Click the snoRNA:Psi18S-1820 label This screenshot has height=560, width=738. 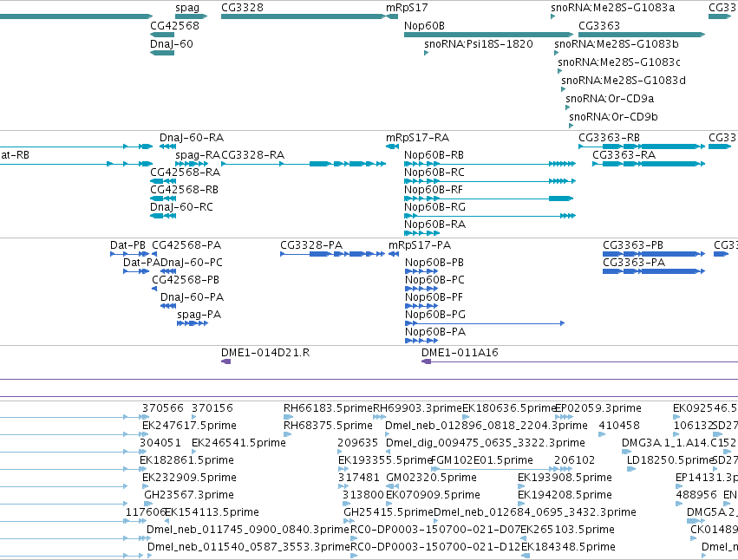tap(478, 43)
